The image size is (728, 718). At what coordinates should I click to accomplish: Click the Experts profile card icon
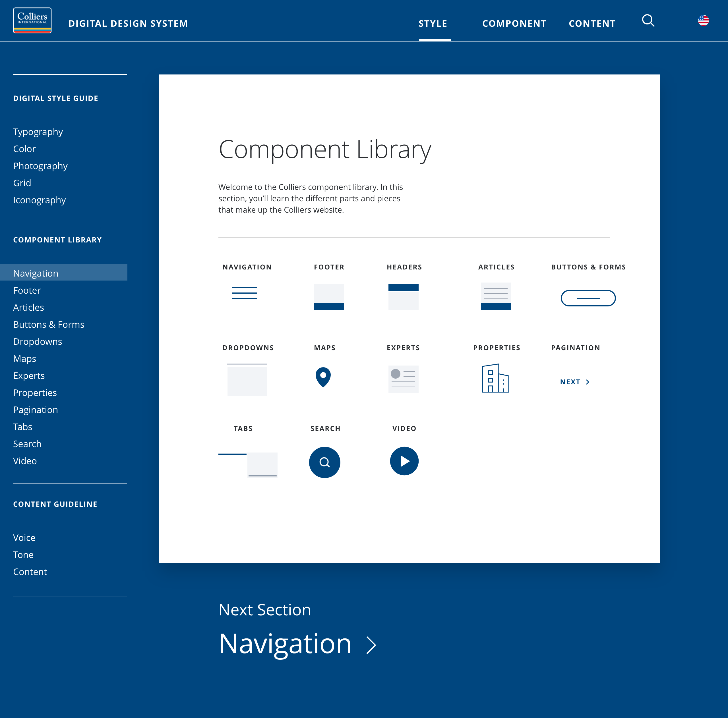(x=403, y=379)
